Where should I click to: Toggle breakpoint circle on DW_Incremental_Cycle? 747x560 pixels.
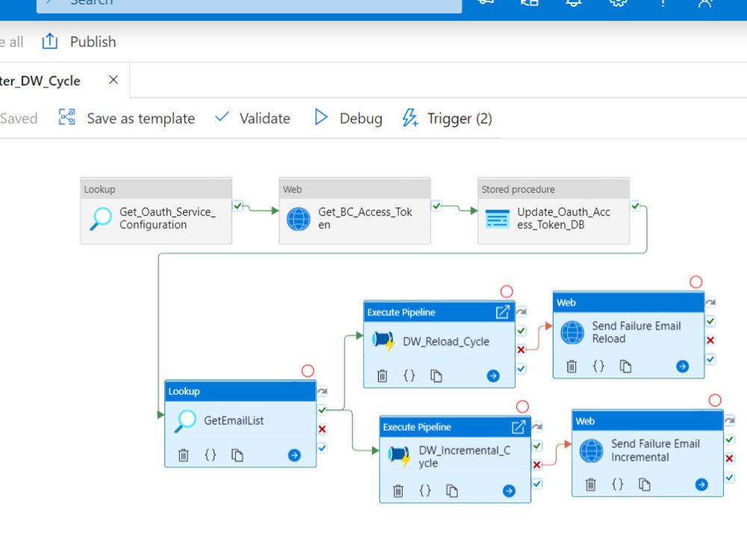click(x=522, y=406)
